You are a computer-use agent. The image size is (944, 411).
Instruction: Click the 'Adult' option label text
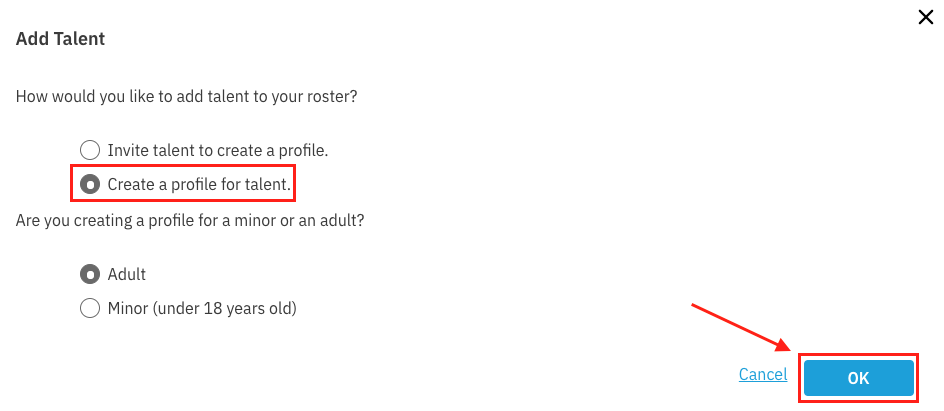coord(127,274)
